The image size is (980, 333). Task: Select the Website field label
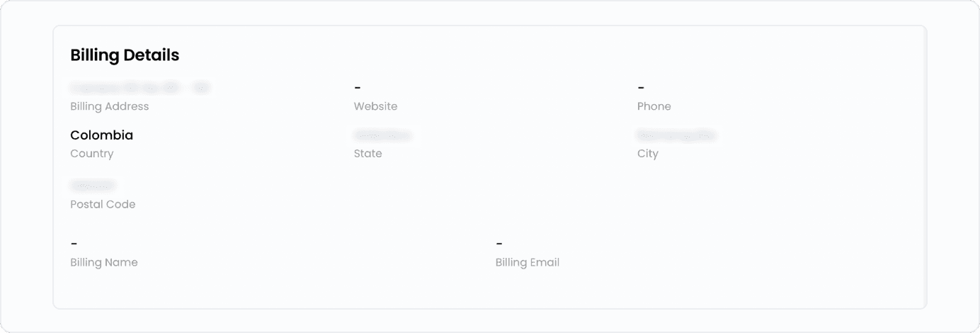[x=375, y=106]
